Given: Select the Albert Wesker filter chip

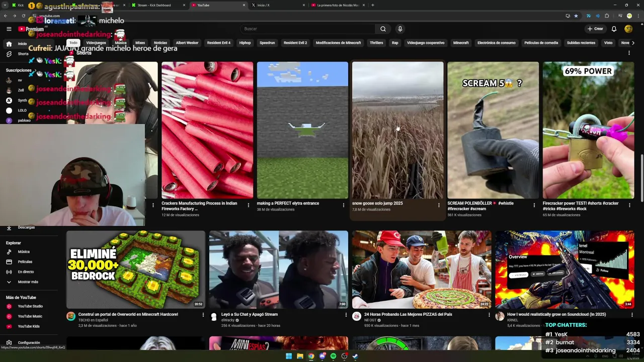Looking at the screenshot, I should [187, 43].
